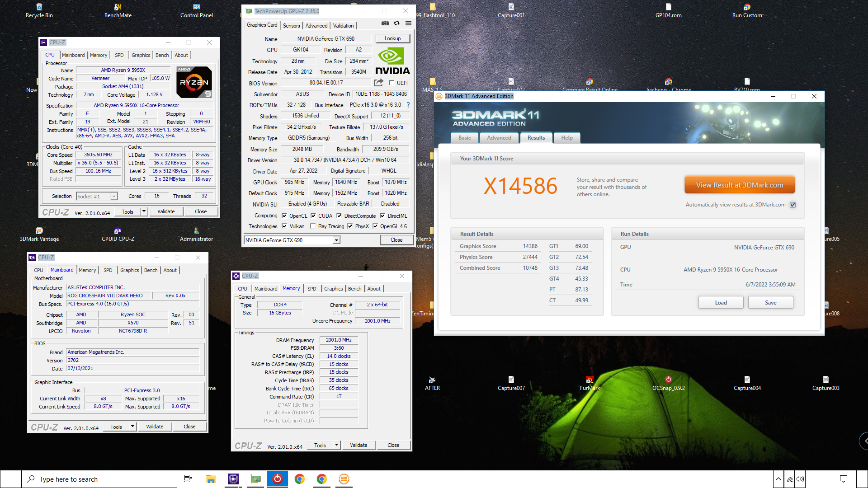Click the 3DMark 11 orange taskbar icon

[x=344, y=479]
